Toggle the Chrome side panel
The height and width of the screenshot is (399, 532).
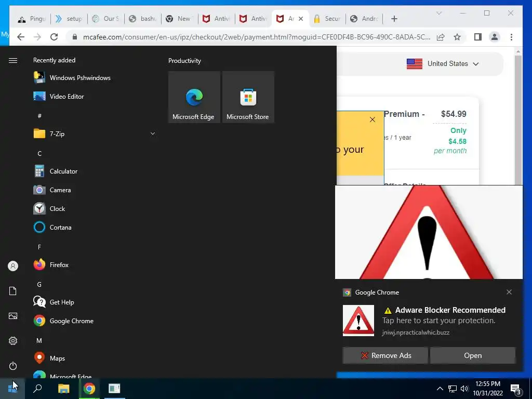[478, 37]
